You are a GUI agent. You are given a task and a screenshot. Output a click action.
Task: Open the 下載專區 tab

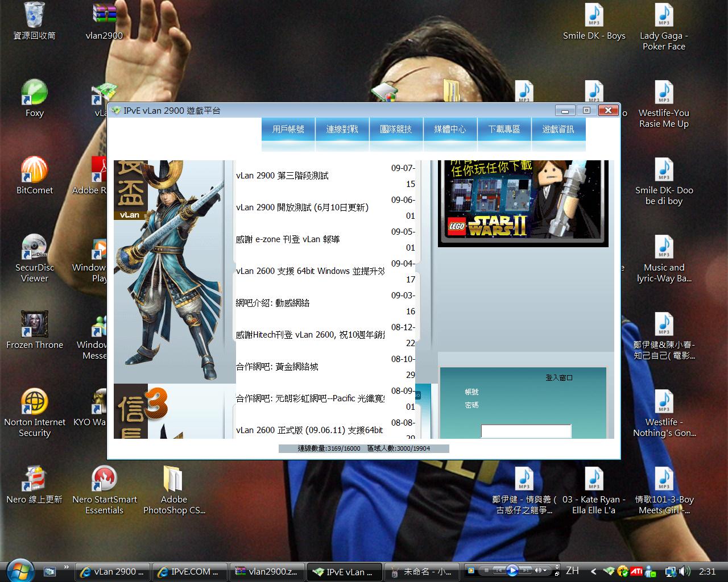point(504,130)
